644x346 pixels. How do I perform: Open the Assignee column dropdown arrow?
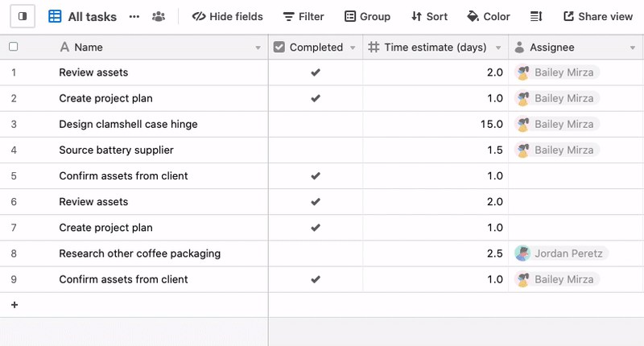(633, 47)
